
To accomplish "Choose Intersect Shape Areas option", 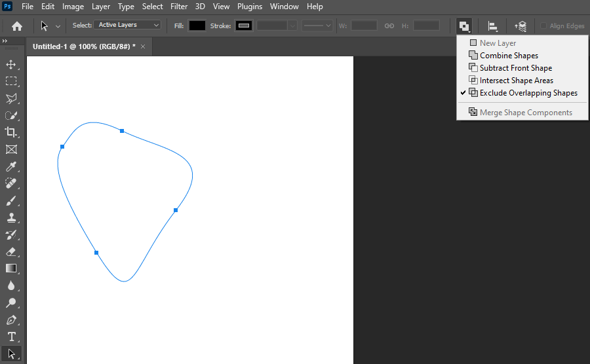I will pyautogui.click(x=522, y=80).
